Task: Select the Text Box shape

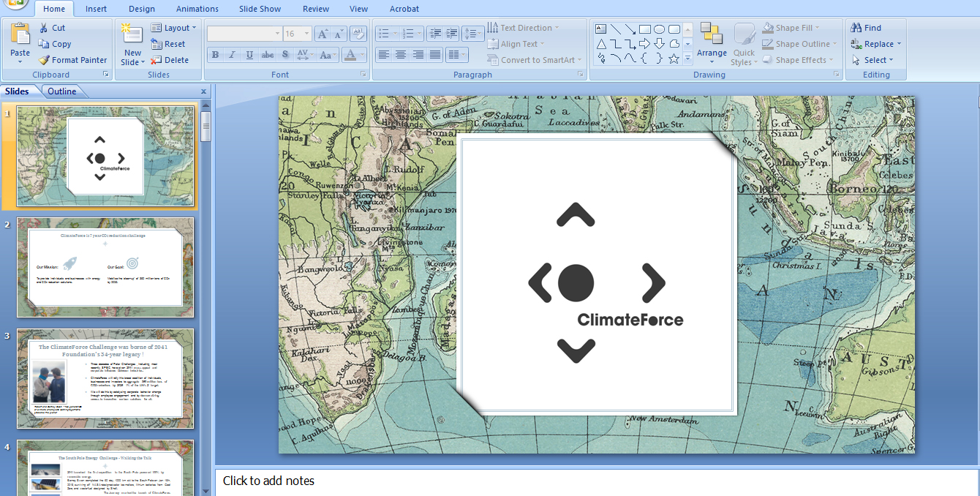Action: (601, 29)
